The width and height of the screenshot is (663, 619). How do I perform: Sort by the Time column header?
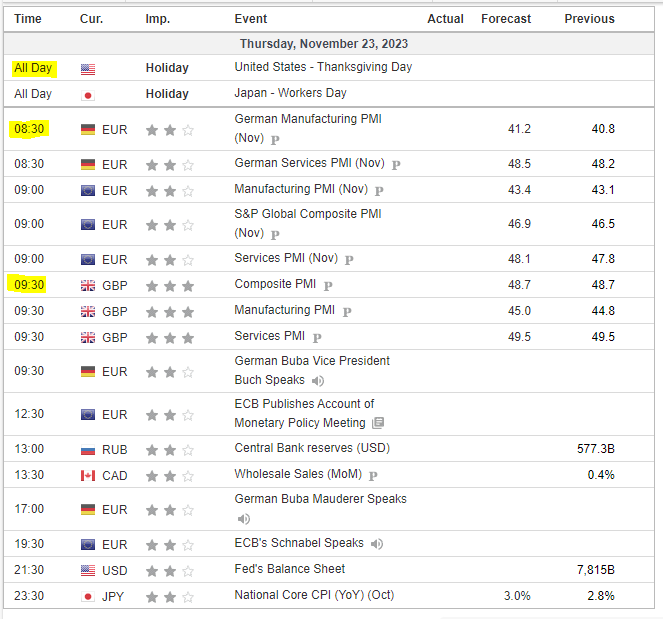[28, 19]
